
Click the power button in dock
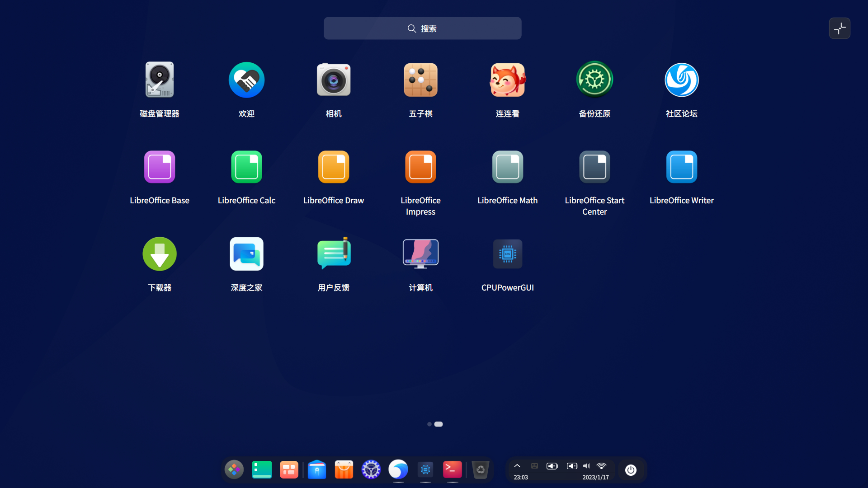point(631,470)
